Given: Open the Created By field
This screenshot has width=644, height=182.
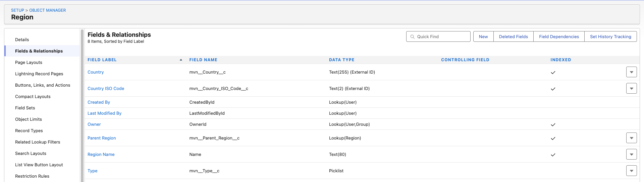Looking at the screenshot, I should [99, 102].
